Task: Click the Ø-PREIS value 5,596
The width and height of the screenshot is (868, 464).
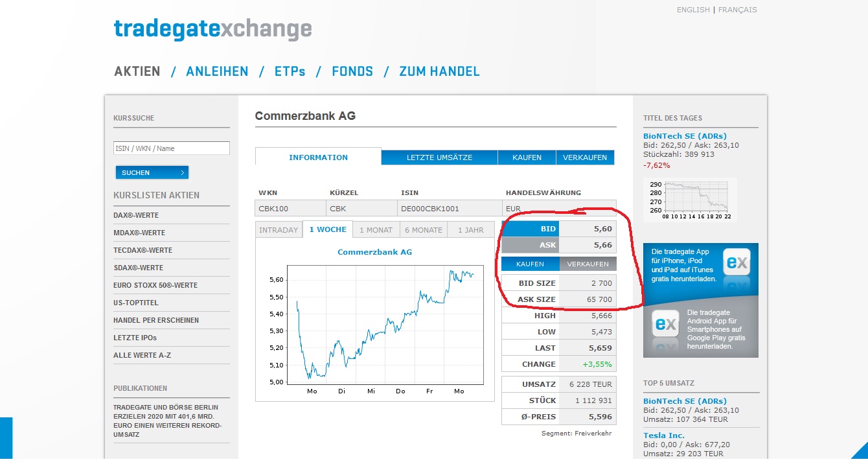Action: [601, 417]
